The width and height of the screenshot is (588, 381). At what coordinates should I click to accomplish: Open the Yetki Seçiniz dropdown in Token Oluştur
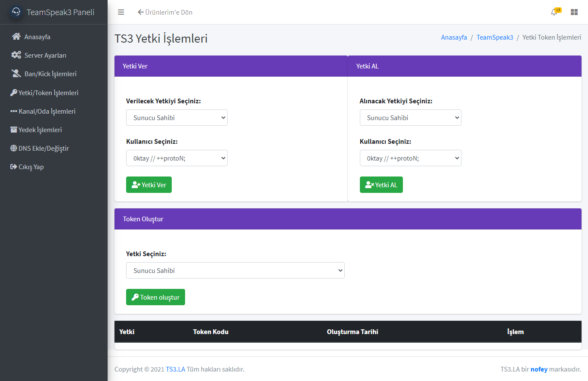(235, 270)
